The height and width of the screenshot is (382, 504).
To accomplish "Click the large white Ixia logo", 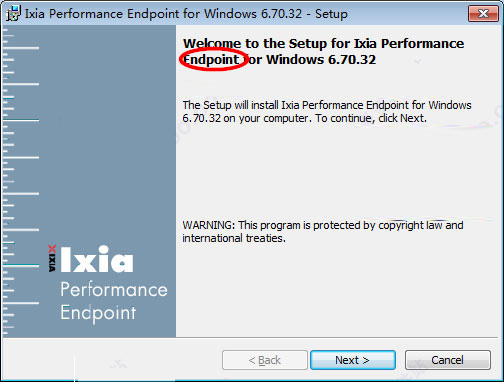I will coord(97,259).
